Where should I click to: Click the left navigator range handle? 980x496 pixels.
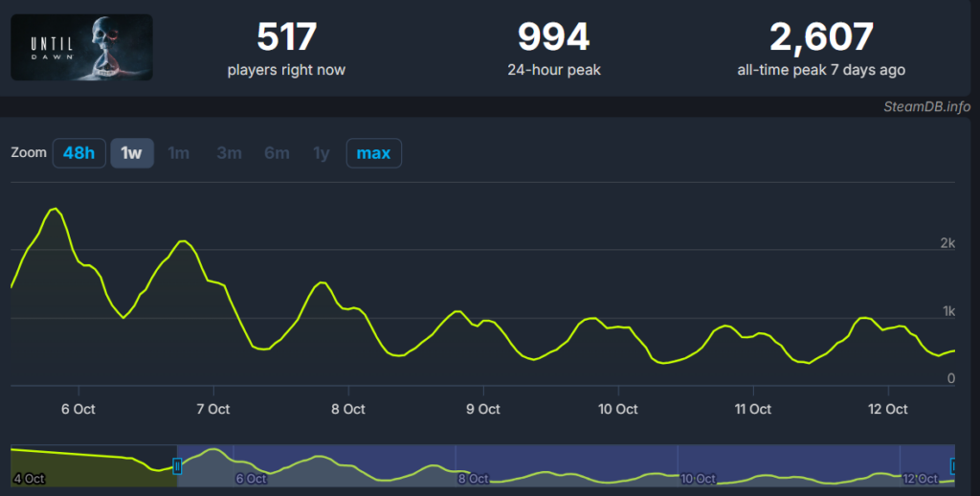177,465
